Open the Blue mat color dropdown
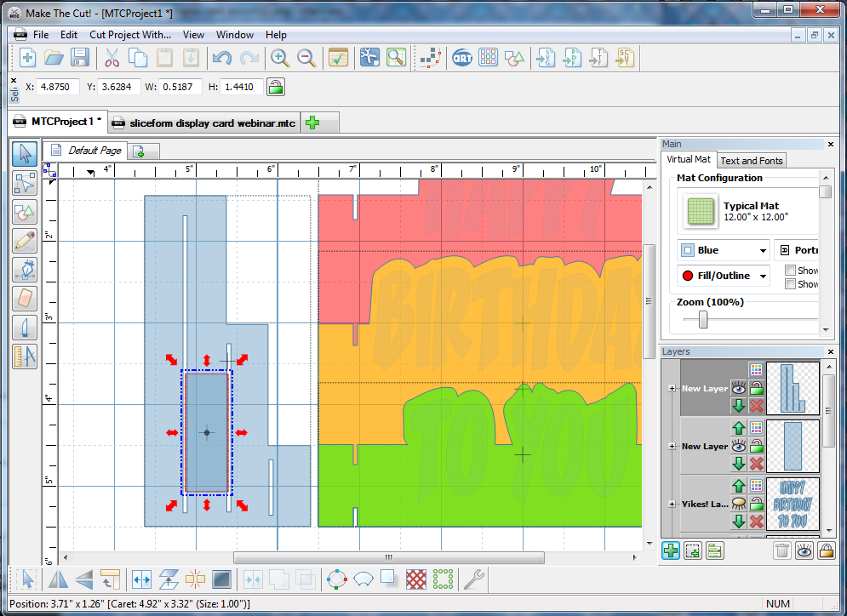The image size is (847, 616). (724, 250)
